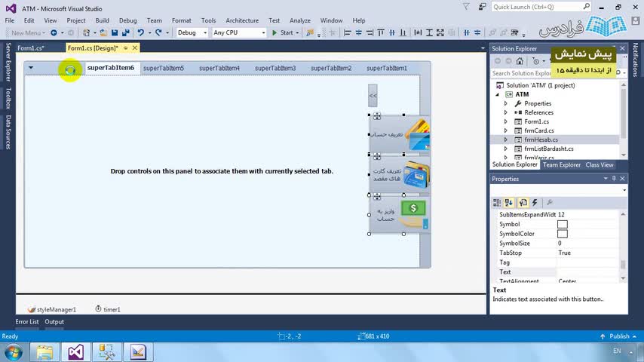The image size is (644, 362).
Task: Click the Solution Explorer vertical scrollbar
Action: 624,120
